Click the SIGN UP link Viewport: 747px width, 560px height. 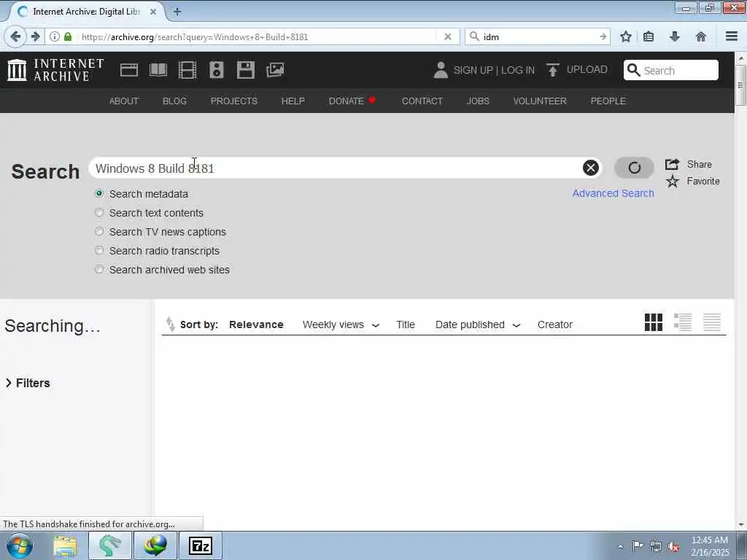pos(473,70)
